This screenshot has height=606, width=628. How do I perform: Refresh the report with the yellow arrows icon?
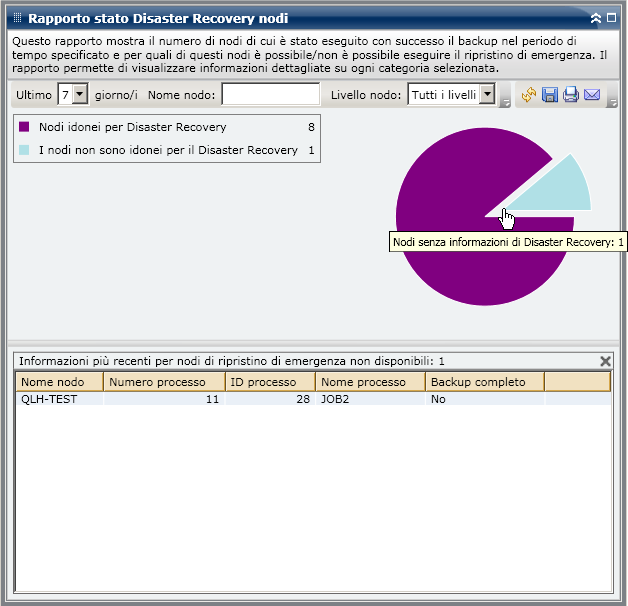529,95
